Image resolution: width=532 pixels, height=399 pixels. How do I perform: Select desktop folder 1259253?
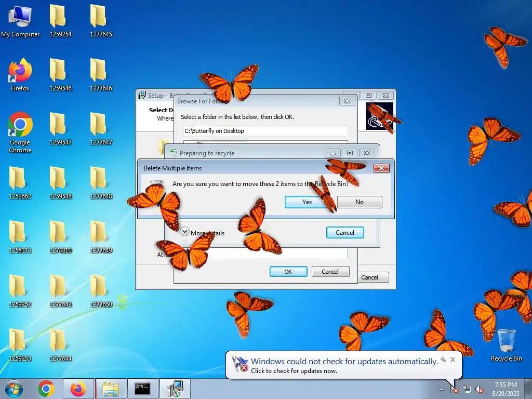tap(20, 345)
